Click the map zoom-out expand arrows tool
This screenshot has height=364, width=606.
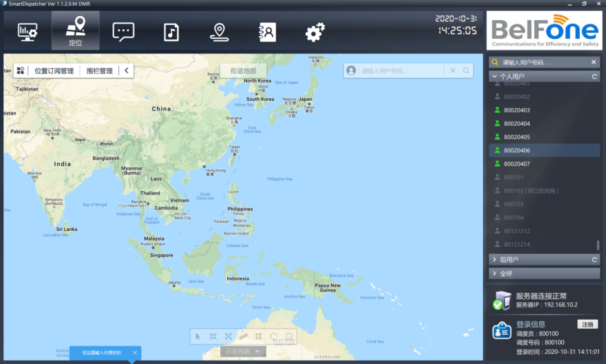click(228, 336)
